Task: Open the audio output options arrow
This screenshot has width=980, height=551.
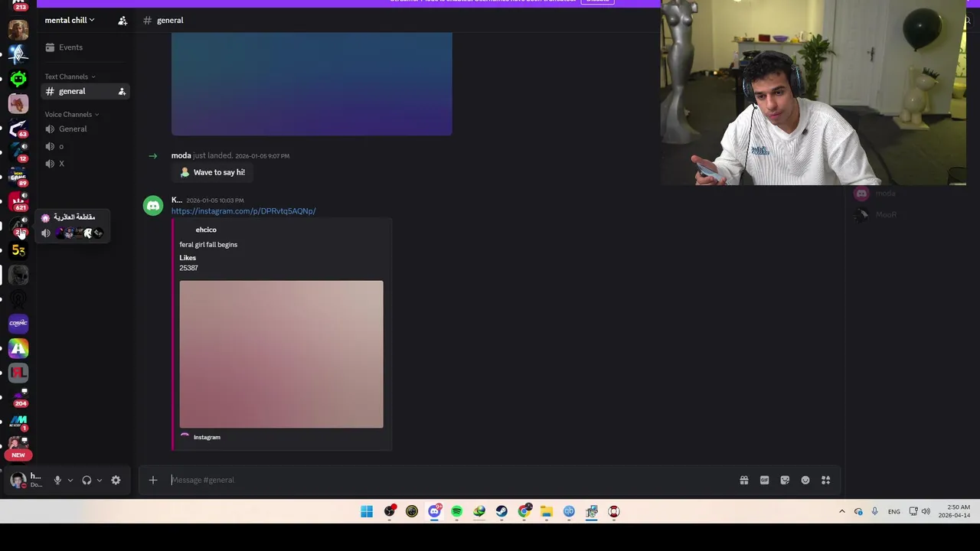Action: [99, 481]
